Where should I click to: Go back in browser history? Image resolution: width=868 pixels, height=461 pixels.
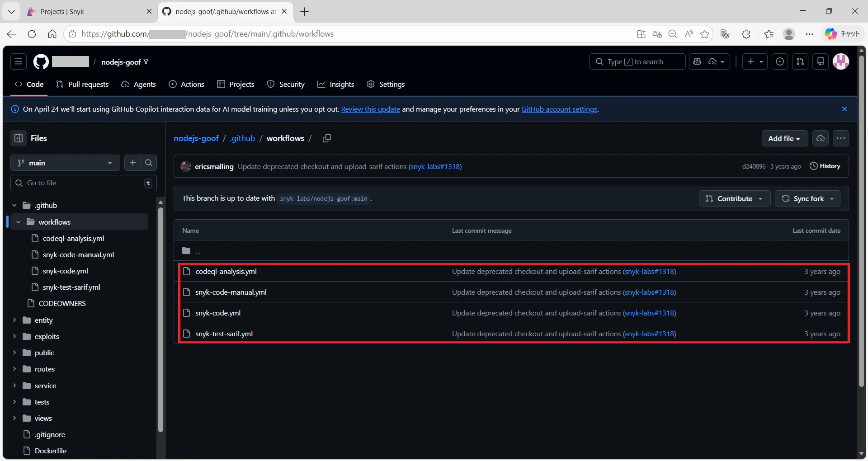(x=12, y=34)
